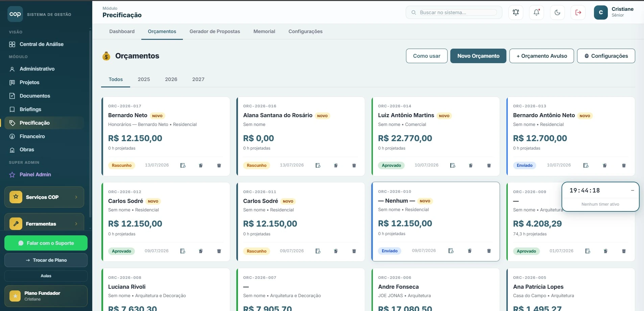The height and width of the screenshot is (311, 644).
Task: Open Gerador de Propostas tab
Action: (215, 31)
